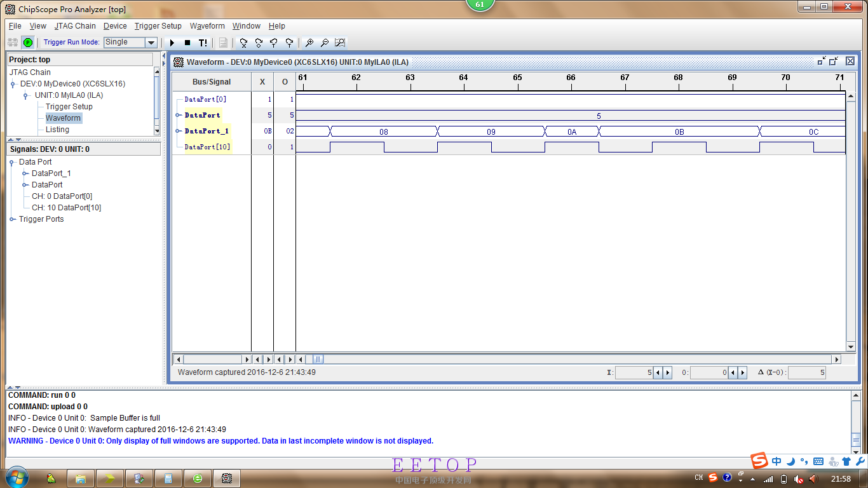Expand the DataPort bus in signals panel
The image size is (868, 488).
25,185
